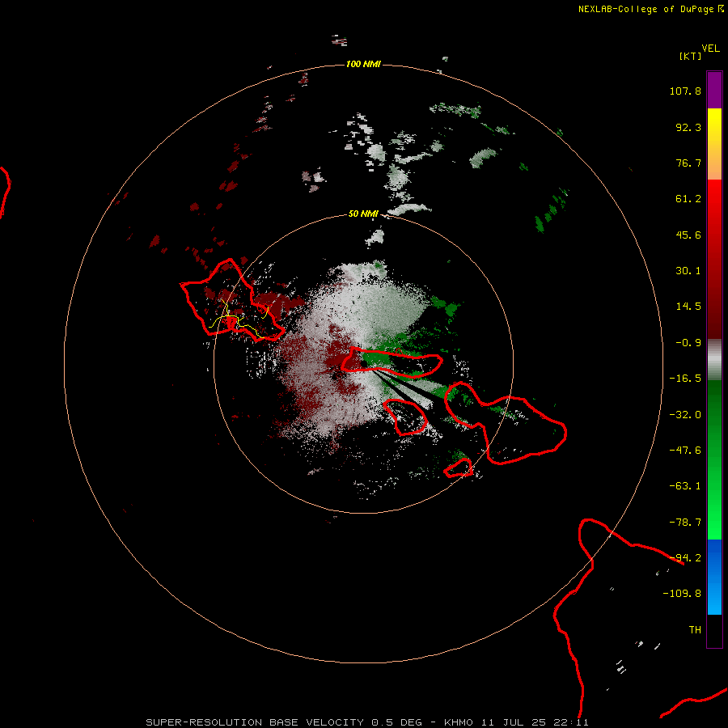Click the -63.1 velocity scale value

(x=685, y=486)
